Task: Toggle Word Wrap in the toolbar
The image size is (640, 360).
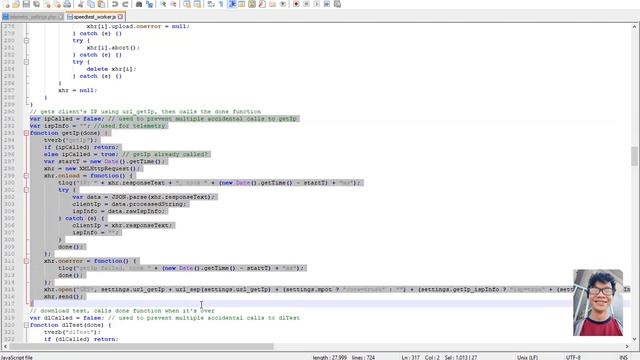Action: tap(211, 4)
